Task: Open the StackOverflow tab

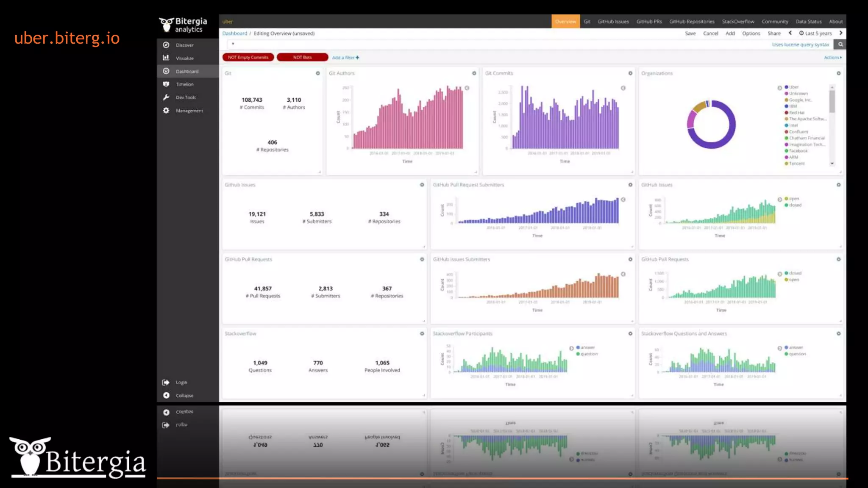Action: click(x=738, y=22)
